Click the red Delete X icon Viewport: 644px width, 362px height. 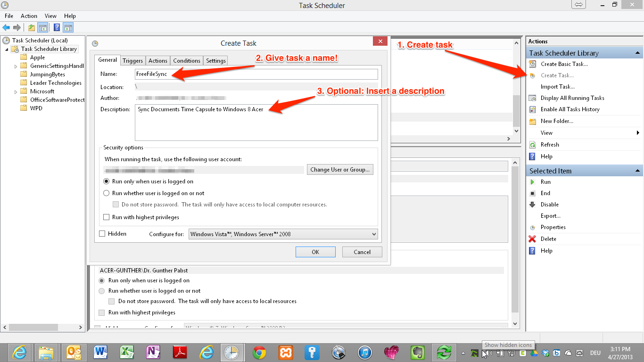532,239
